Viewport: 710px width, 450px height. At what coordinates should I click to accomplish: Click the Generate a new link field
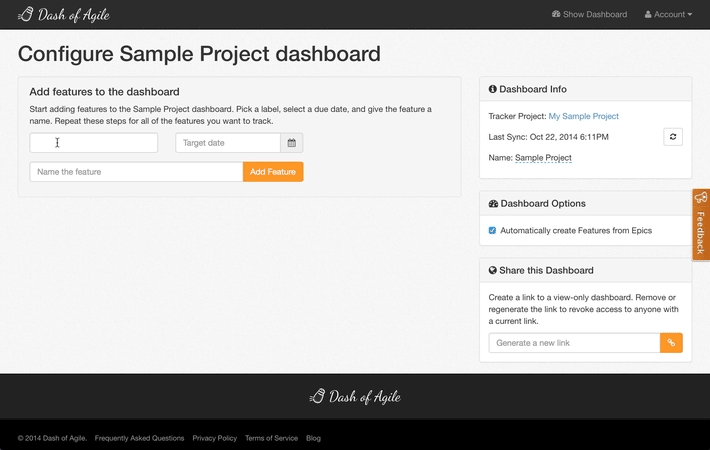coord(574,343)
